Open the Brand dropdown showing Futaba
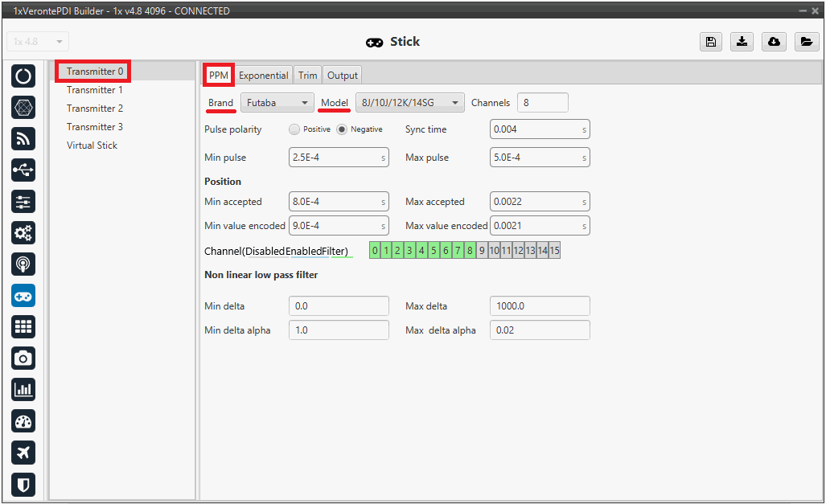The width and height of the screenshot is (826, 504). (277, 103)
